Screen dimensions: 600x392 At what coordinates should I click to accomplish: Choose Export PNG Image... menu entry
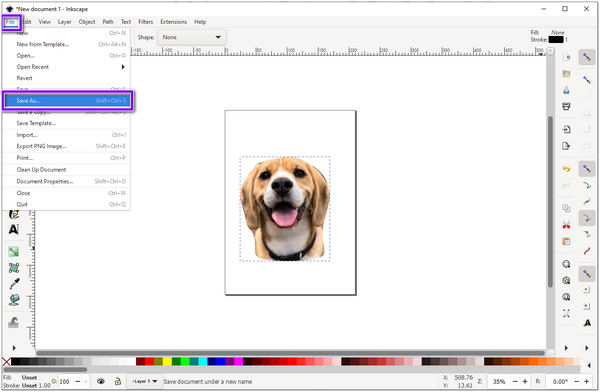tap(67, 146)
